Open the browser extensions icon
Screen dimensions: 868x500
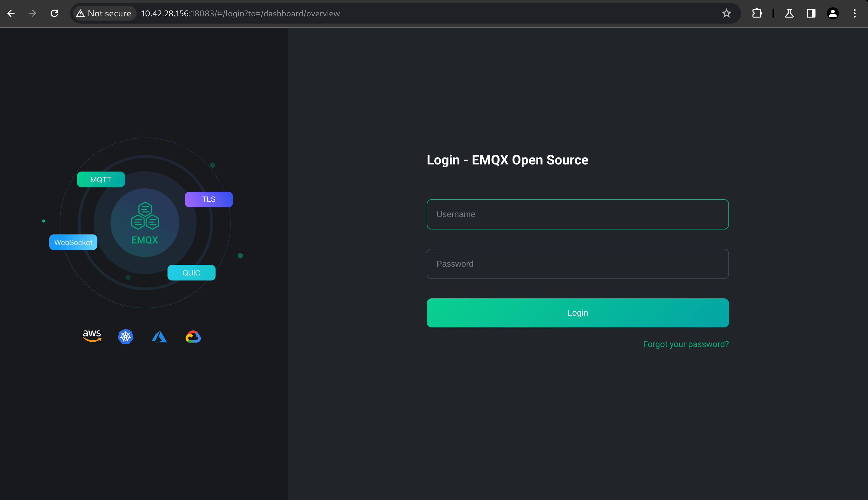click(757, 13)
